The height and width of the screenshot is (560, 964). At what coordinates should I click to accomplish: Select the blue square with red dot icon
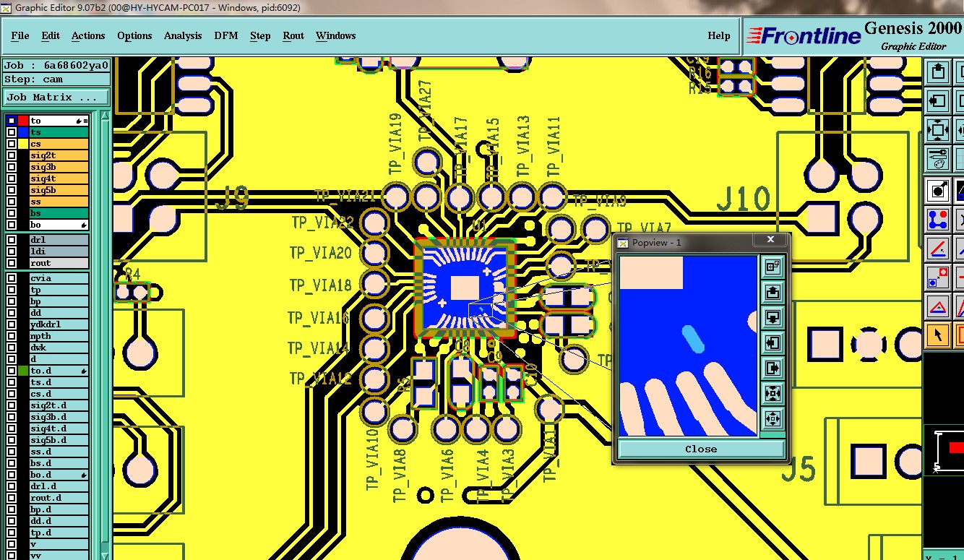[x=938, y=277]
